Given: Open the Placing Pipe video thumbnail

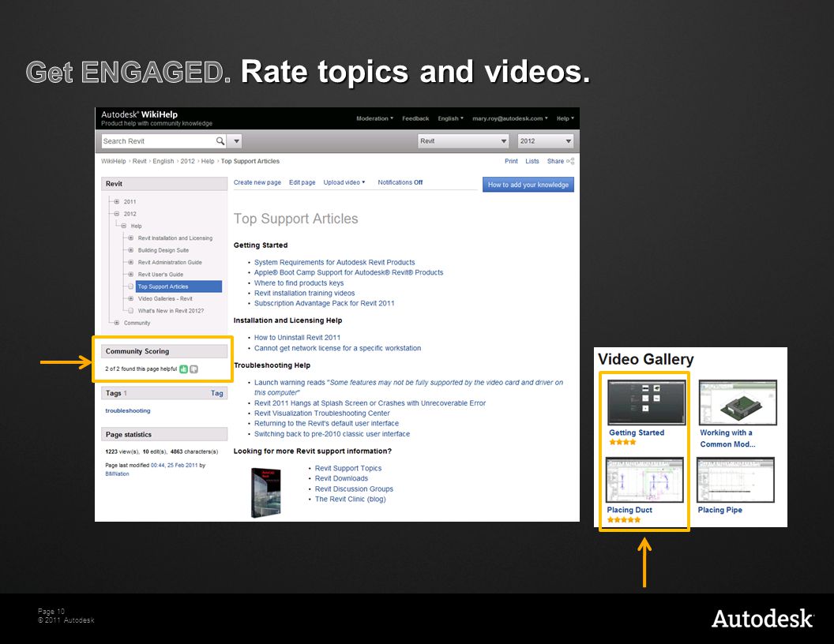Looking at the screenshot, I should tap(735, 480).
